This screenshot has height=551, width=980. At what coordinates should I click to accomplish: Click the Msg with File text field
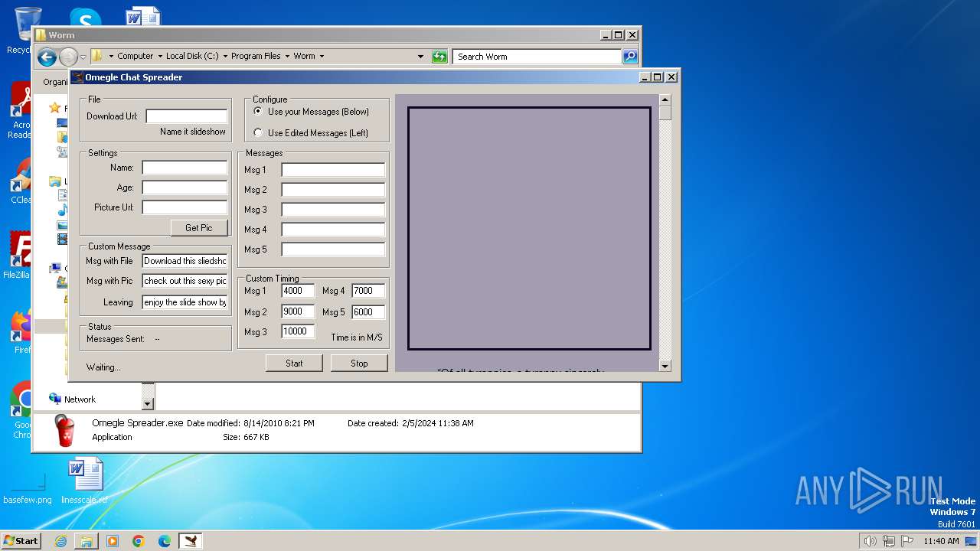pos(185,261)
